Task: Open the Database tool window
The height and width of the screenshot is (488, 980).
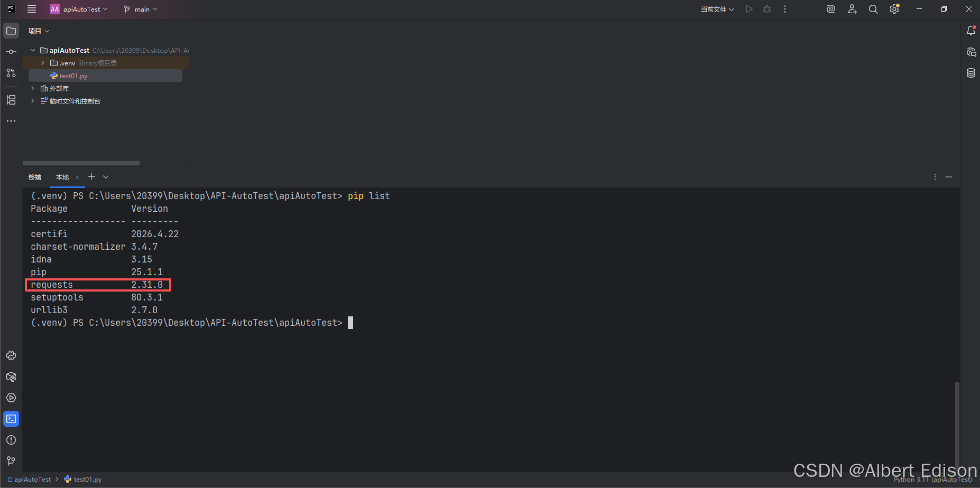Action: tap(971, 73)
